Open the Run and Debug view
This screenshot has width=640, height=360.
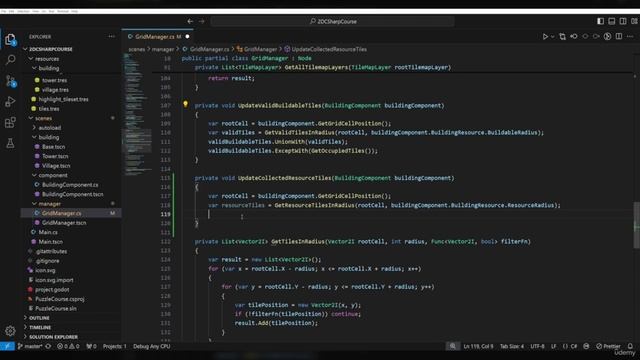pos(10,102)
